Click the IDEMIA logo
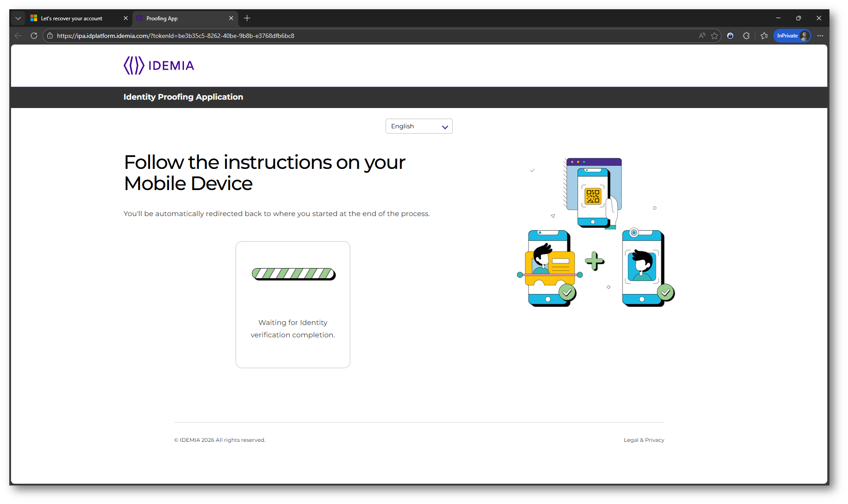The height and width of the screenshot is (504, 848). click(159, 66)
